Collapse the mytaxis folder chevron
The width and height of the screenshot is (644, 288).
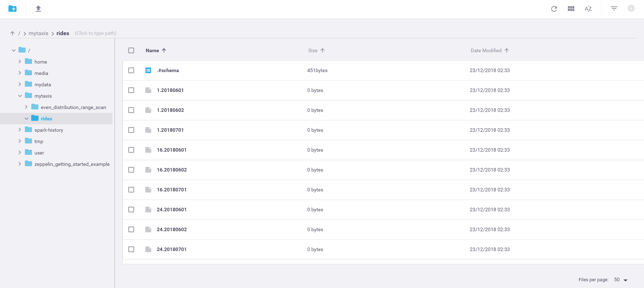click(20, 96)
